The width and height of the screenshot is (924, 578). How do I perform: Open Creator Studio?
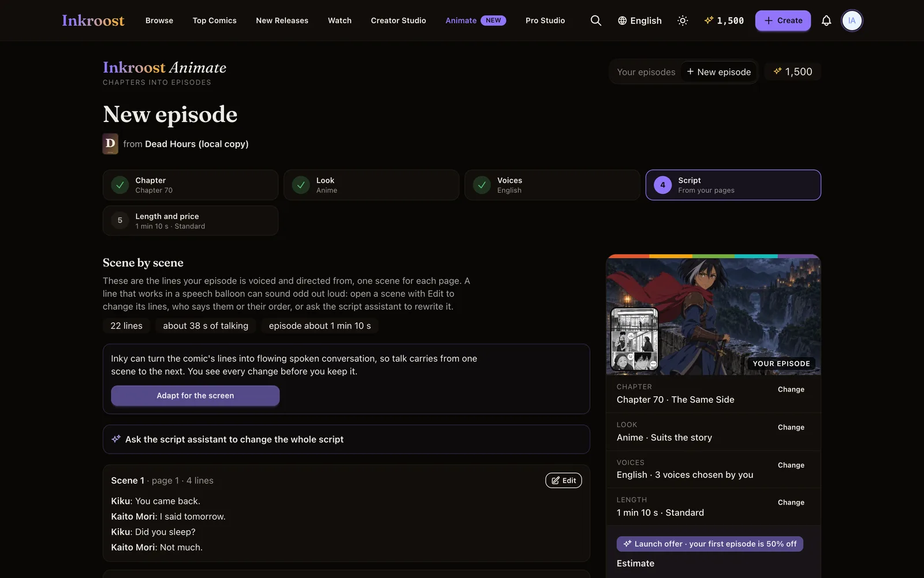(x=398, y=20)
